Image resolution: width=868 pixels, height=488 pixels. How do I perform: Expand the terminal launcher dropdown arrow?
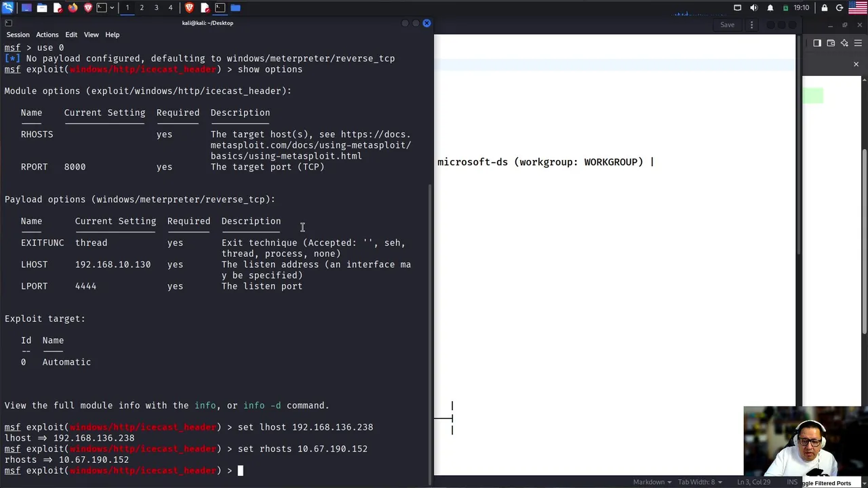coord(112,7)
